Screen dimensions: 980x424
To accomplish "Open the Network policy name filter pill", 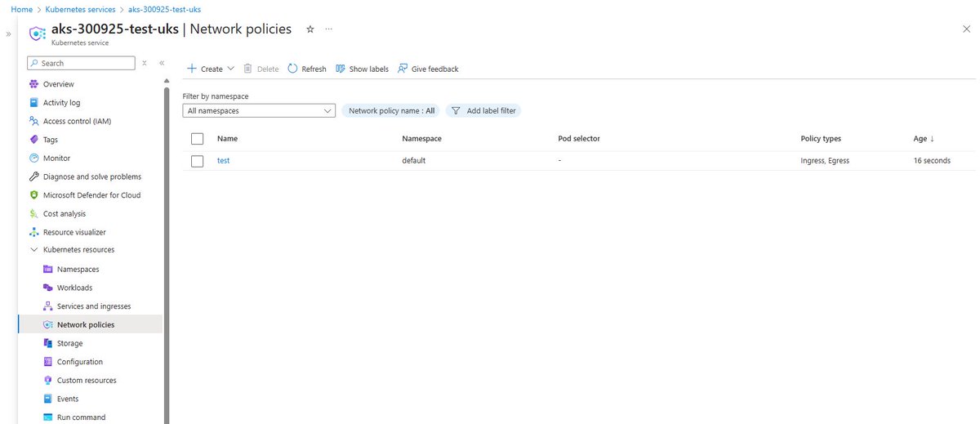I will point(391,111).
